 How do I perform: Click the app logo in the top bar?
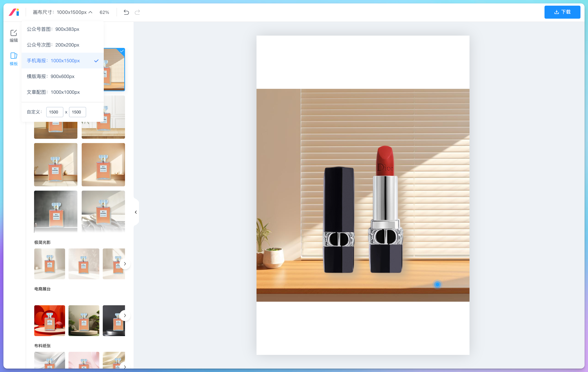(x=14, y=12)
